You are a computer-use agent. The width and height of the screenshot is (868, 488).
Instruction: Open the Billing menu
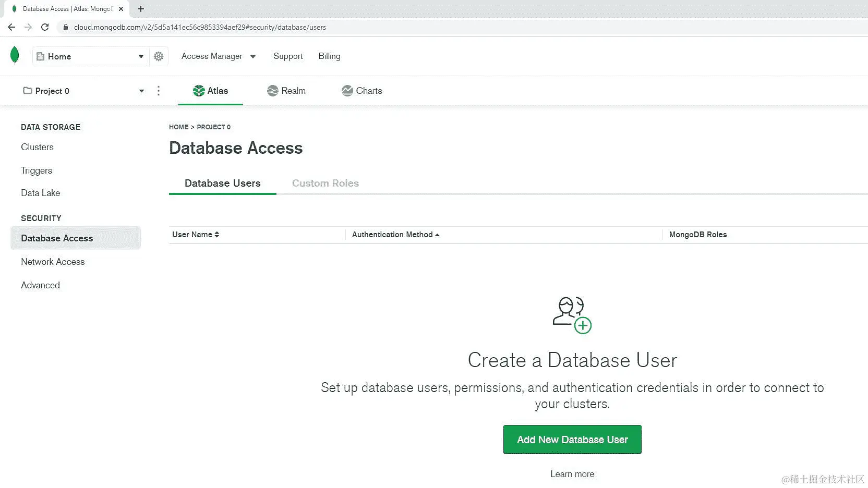point(330,56)
